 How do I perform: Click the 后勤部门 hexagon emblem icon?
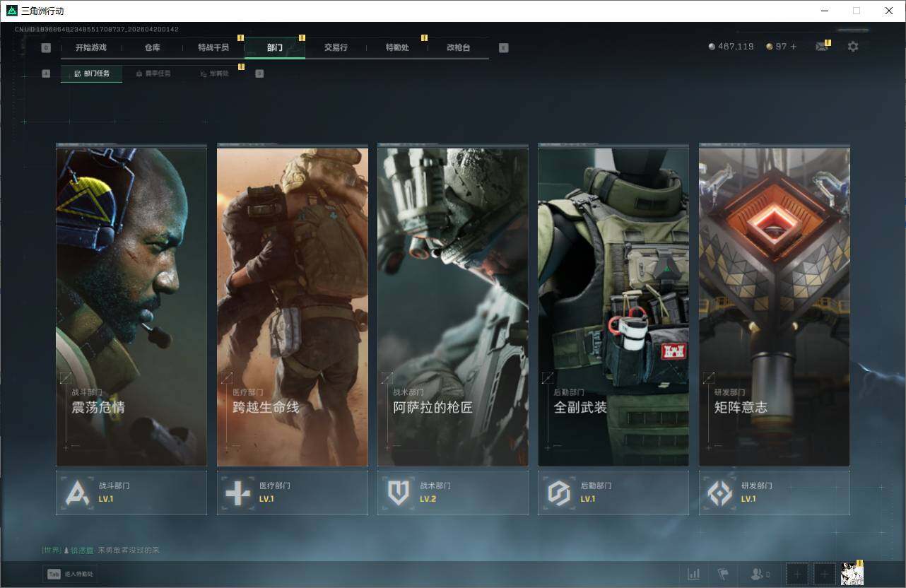559,493
